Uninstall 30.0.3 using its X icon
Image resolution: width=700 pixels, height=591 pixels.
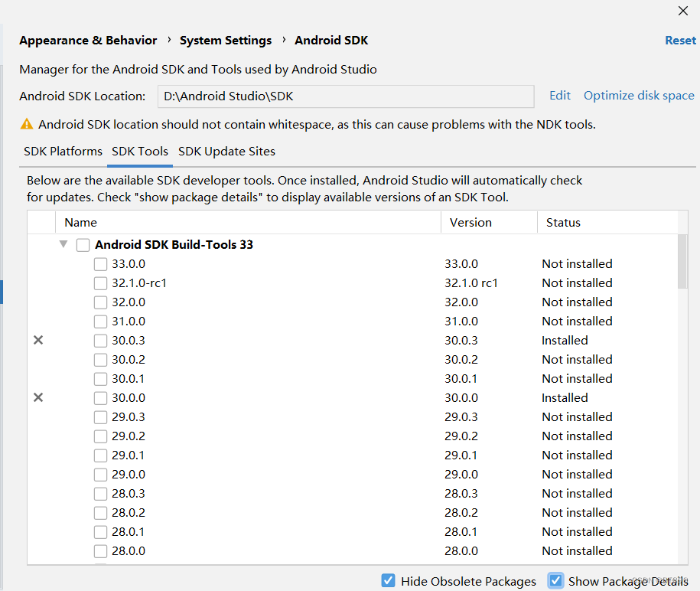click(x=37, y=340)
